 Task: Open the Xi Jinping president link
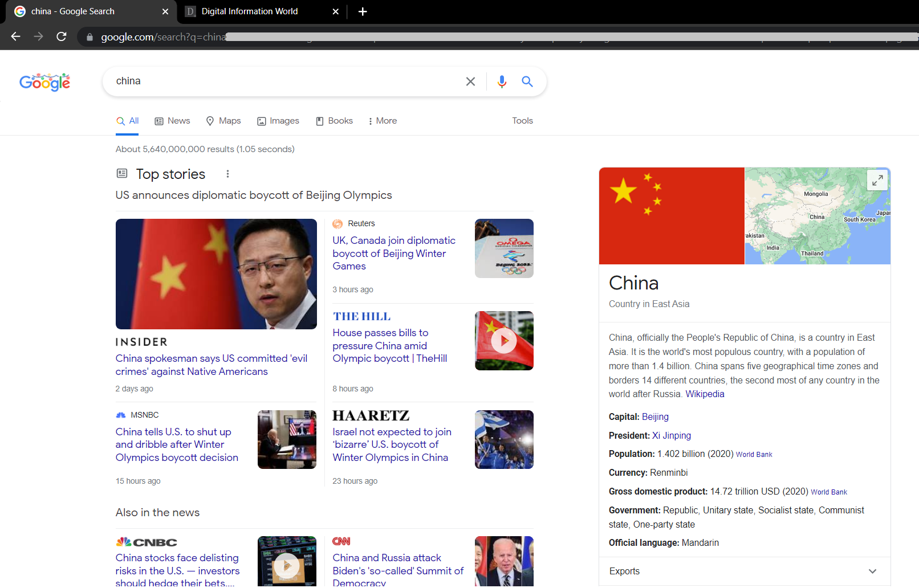[672, 436]
